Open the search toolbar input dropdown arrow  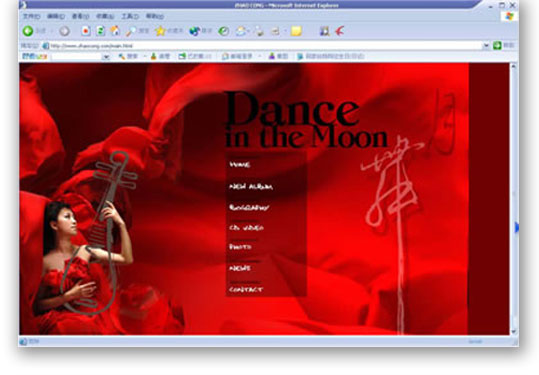pyautogui.click(x=106, y=56)
